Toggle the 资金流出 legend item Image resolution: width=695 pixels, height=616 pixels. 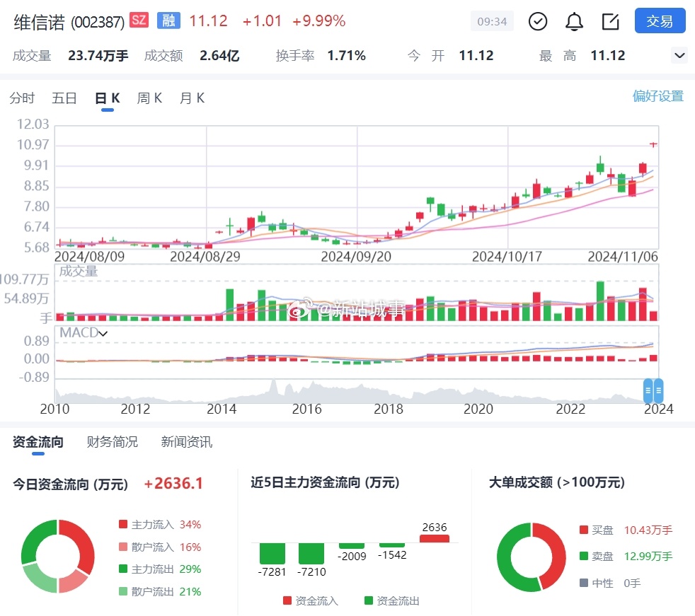(392, 600)
